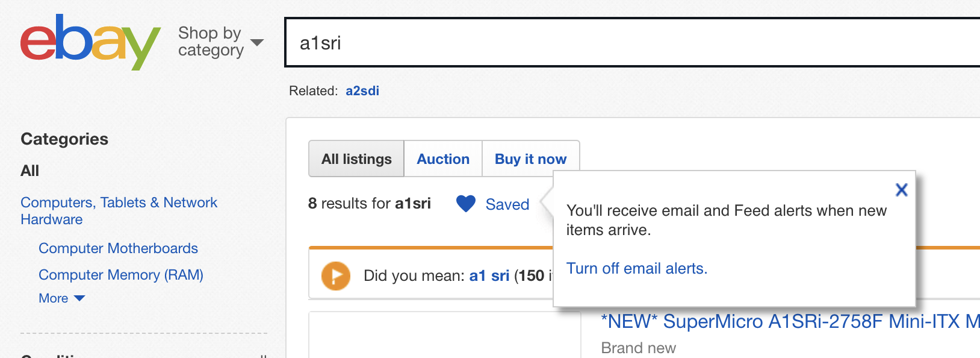
Task: Click the eBay logo
Action: 90,42
